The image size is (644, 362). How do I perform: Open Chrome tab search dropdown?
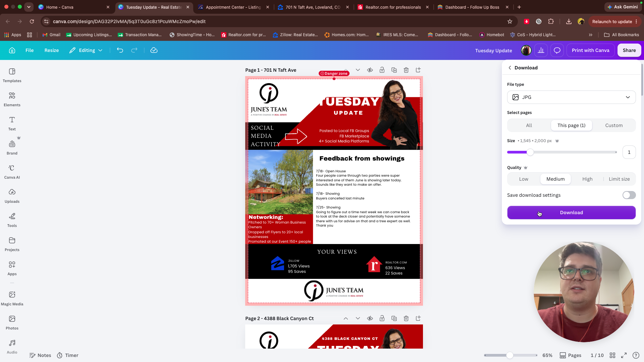coord(29,7)
